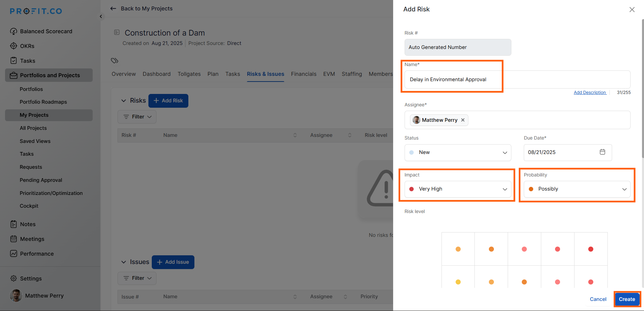Click the Add Description link
Screen dimensions: 644x311
(x=590, y=93)
